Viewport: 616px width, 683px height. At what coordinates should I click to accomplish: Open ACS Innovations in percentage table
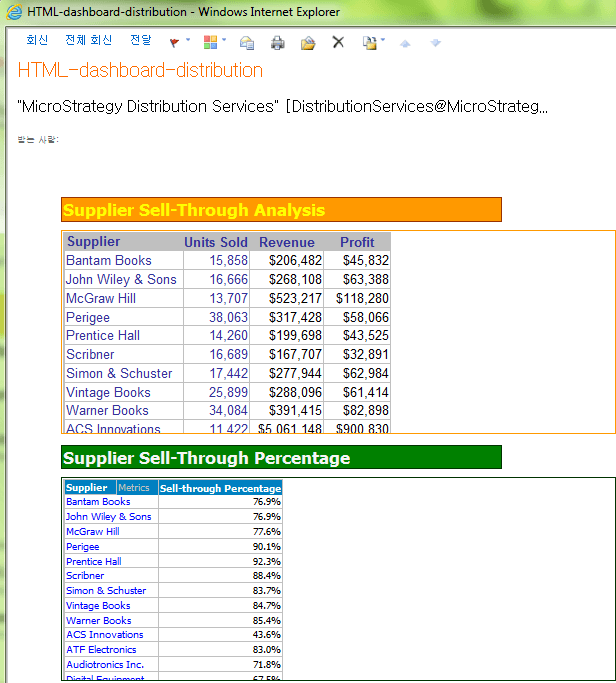(105, 635)
